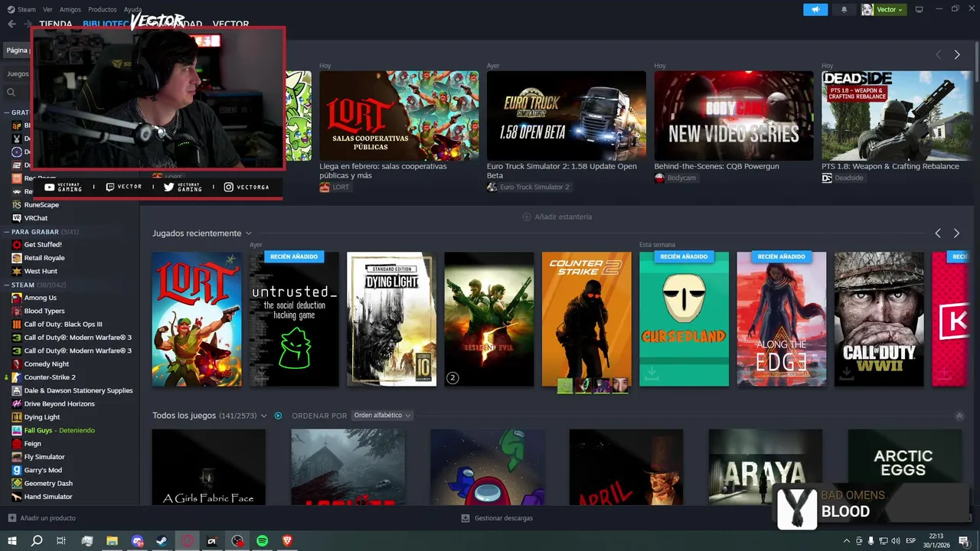
Task: Click the Vector profile avatar
Action: 867,9
